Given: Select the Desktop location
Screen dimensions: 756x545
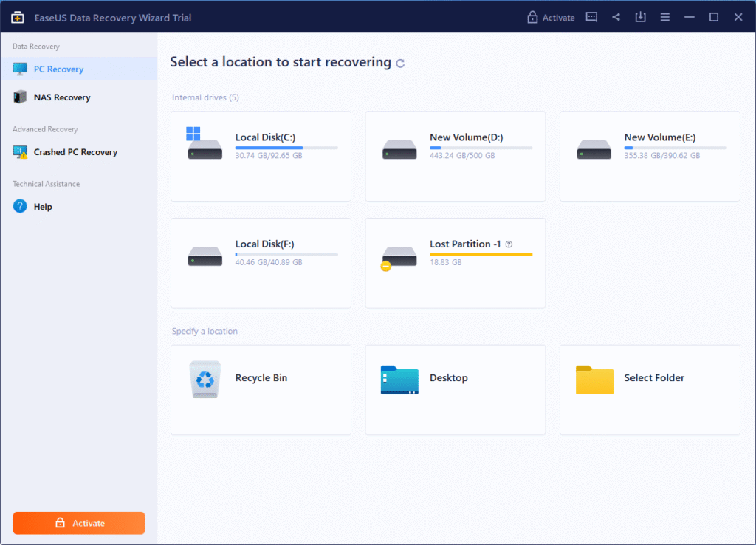Looking at the screenshot, I should tap(455, 390).
